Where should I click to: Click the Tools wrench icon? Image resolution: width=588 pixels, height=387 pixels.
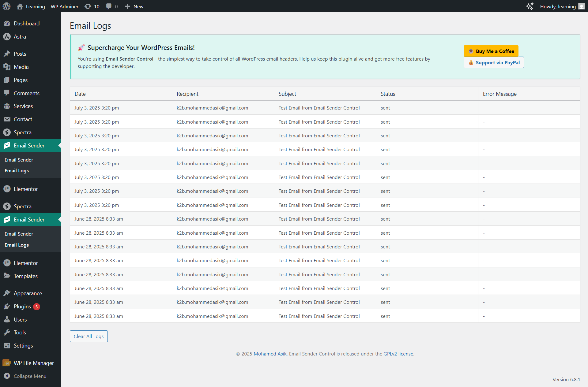coord(7,333)
